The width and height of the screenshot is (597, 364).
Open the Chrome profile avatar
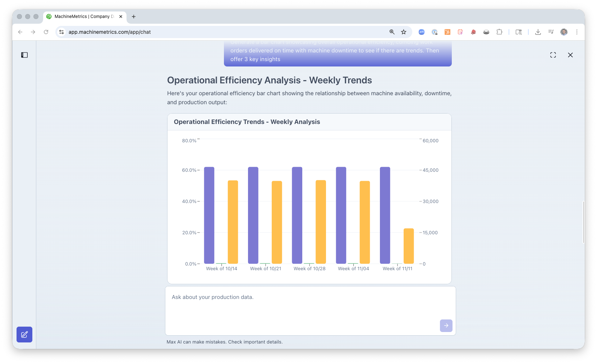pos(564,32)
